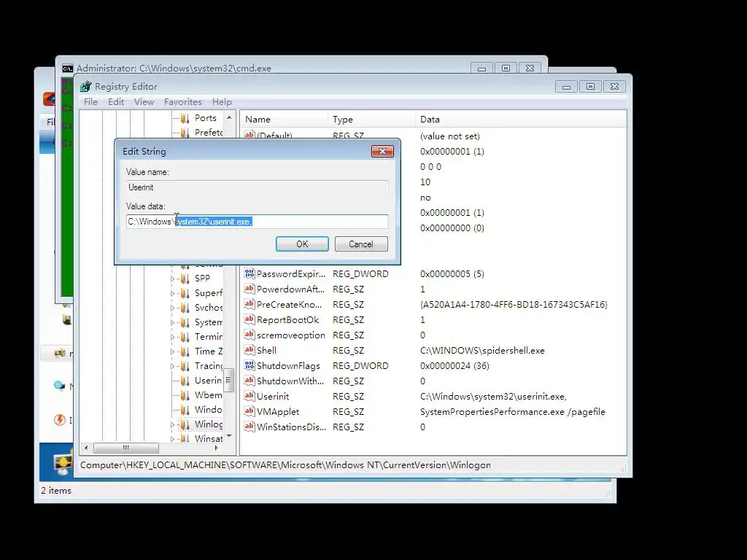This screenshot has height=560, width=747.
Task: Click the computer icon in the background window
Action: [x=63, y=464]
